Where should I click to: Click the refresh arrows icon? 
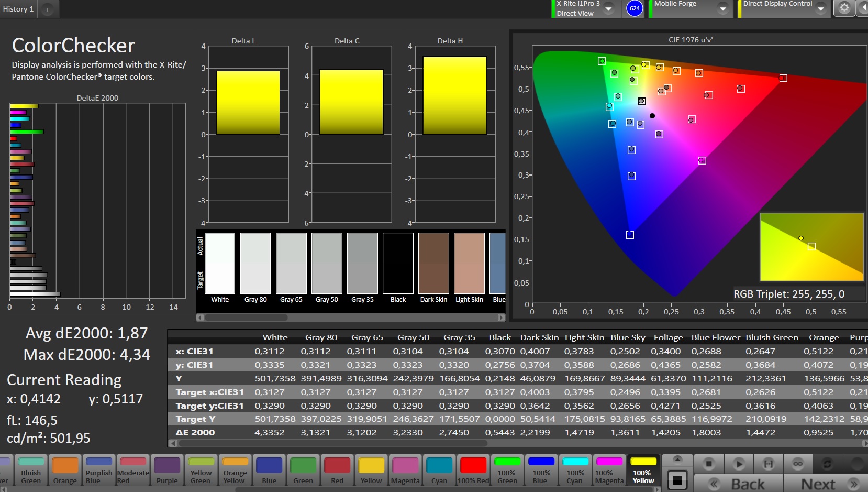(x=828, y=464)
